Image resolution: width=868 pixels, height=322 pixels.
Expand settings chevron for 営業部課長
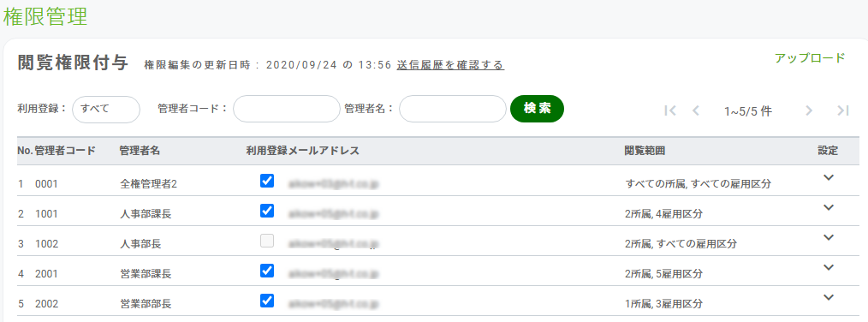click(x=828, y=267)
